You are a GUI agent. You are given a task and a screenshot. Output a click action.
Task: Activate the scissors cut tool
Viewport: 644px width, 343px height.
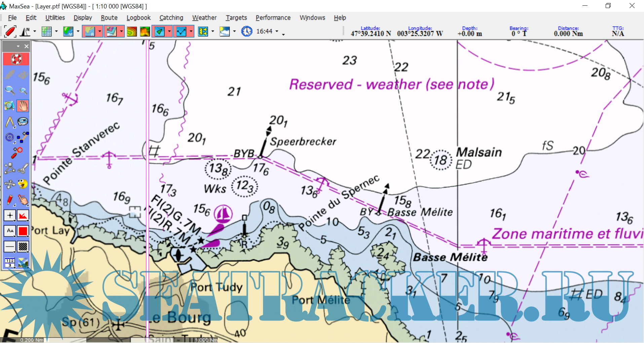point(23,168)
